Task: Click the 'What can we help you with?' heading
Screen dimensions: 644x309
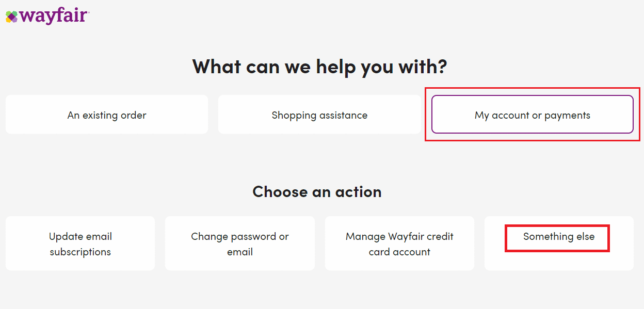Action: (319, 67)
